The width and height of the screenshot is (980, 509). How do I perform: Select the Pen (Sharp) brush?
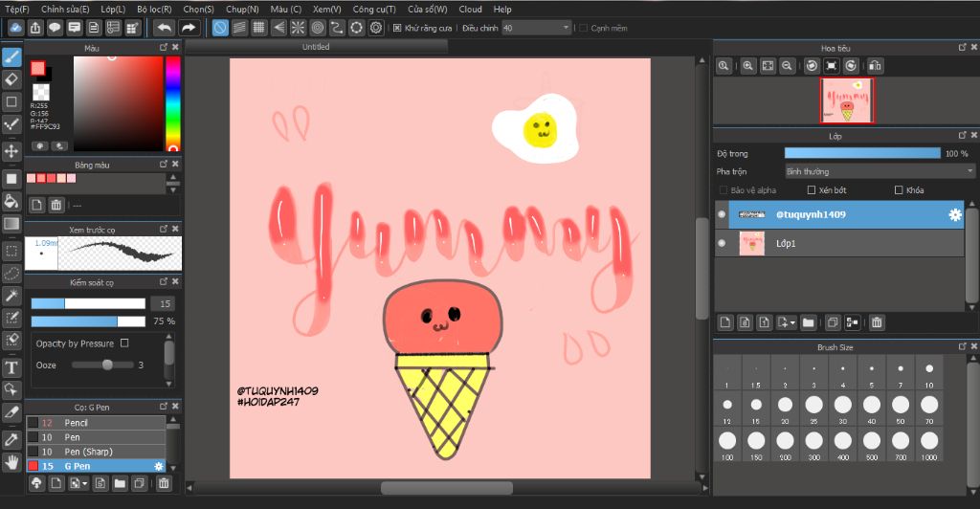[x=96, y=452]
